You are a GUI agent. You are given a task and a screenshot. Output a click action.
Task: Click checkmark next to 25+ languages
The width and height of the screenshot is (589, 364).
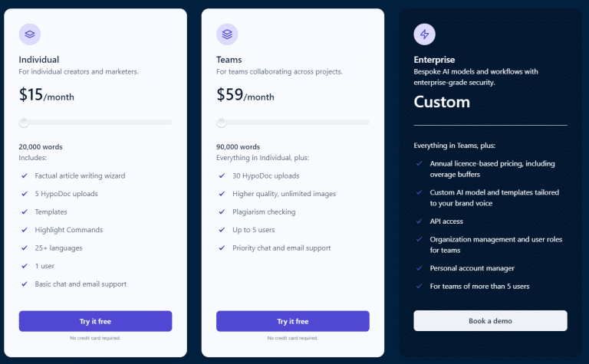[x=25, y=248]
